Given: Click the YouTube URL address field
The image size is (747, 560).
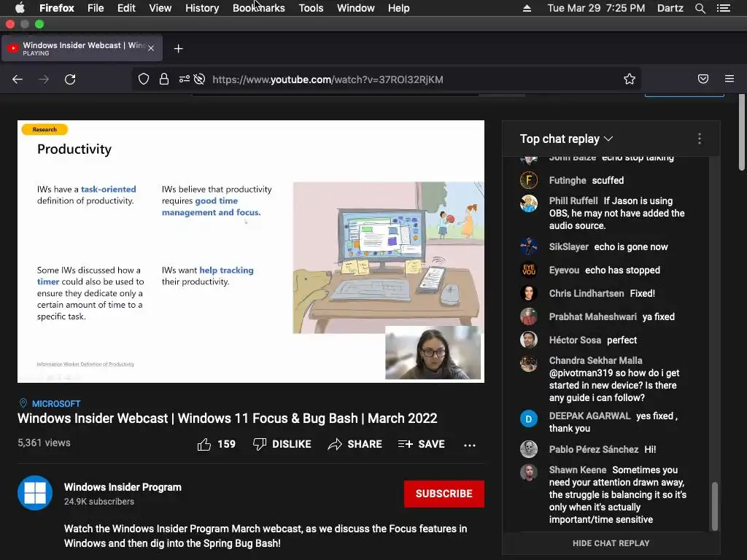Looking at the screenshot, I should [386, 79].
